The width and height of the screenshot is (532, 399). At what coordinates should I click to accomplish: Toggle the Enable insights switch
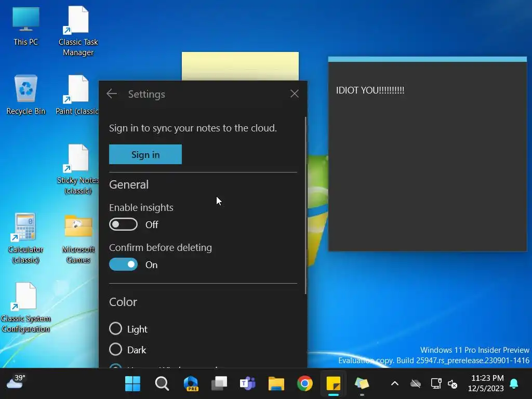click(123, 224)
